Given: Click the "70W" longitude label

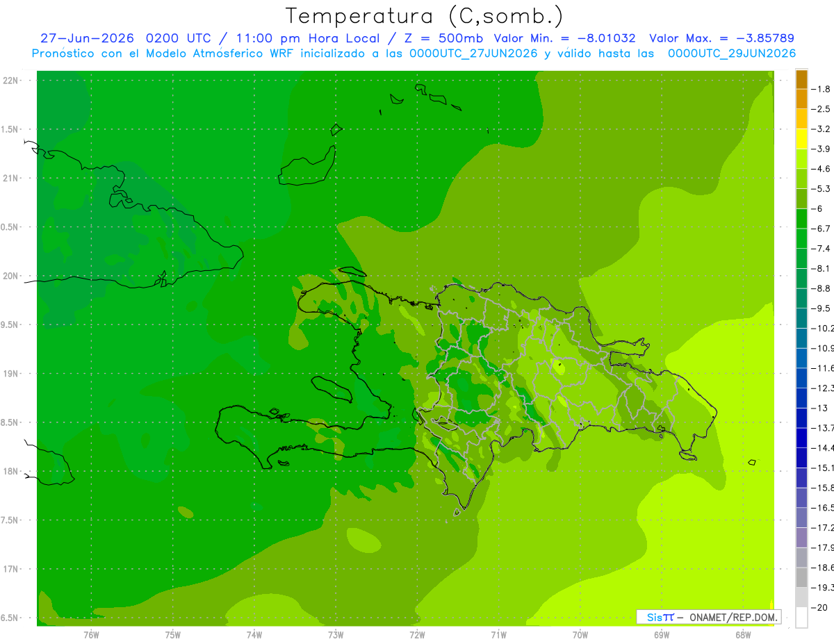Looking at the screenshot, I should [580, 634].
